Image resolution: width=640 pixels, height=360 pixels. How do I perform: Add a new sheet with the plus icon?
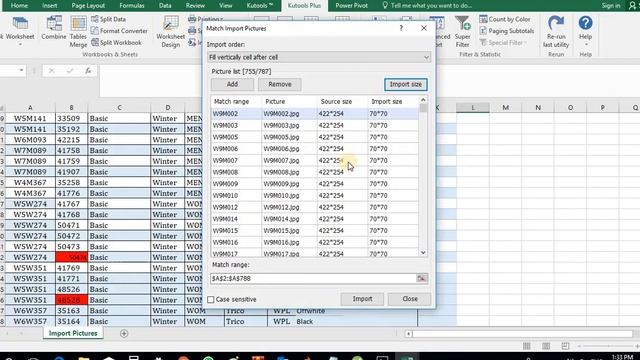click(124, 333)
